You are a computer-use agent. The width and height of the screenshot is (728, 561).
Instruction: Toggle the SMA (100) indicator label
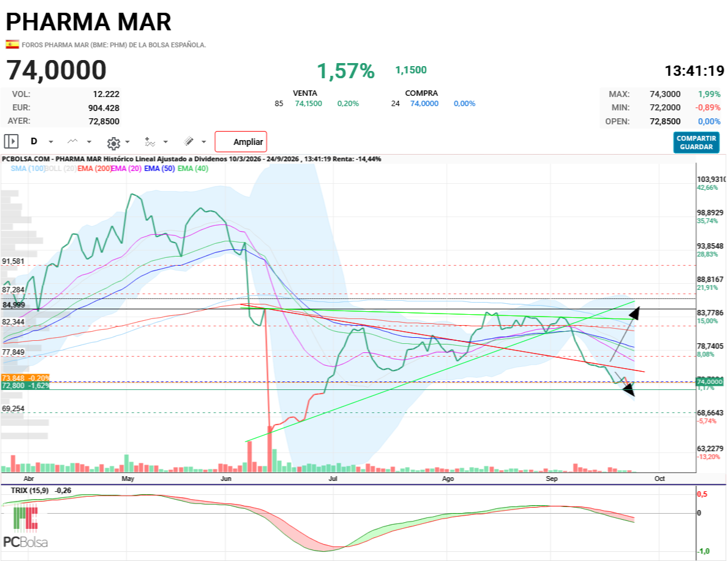click(x=28, y=169)
